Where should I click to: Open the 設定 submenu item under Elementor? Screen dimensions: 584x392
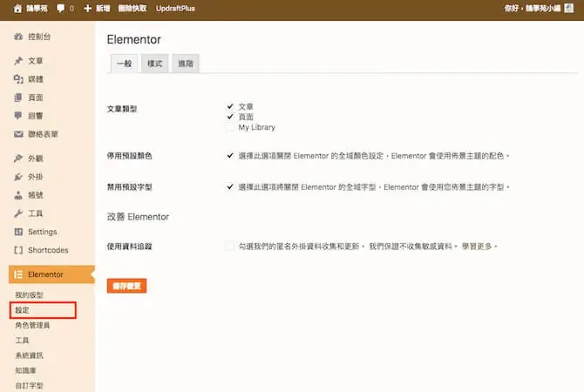22,310
